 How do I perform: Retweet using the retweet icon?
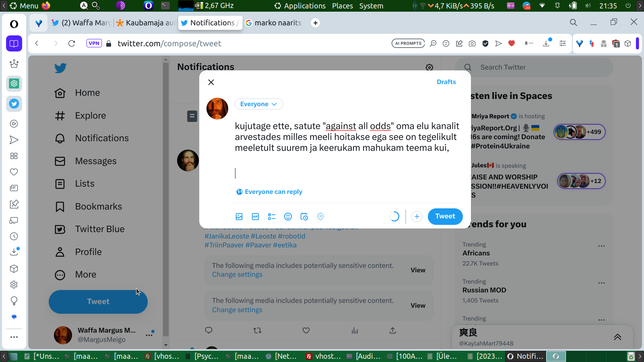(257, 330)
